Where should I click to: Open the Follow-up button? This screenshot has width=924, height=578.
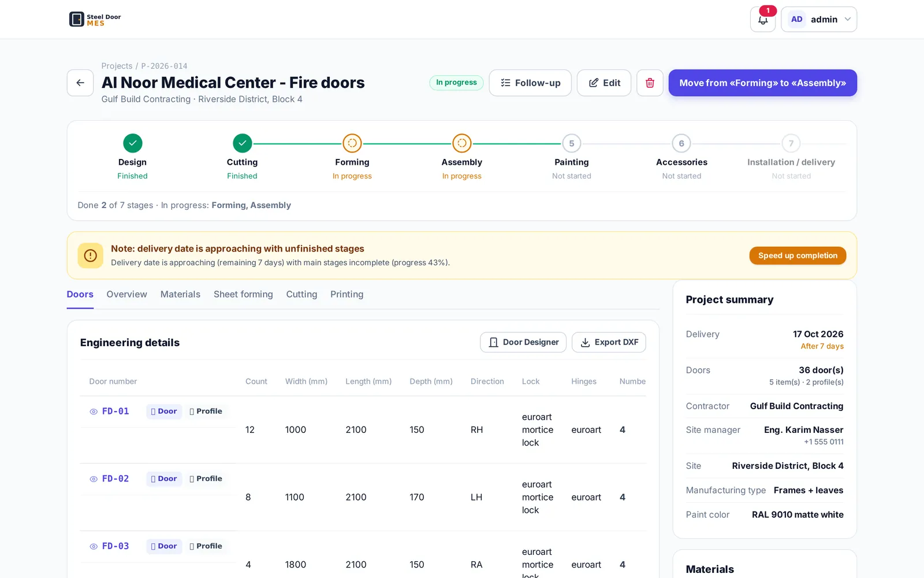tap(530, 83)
